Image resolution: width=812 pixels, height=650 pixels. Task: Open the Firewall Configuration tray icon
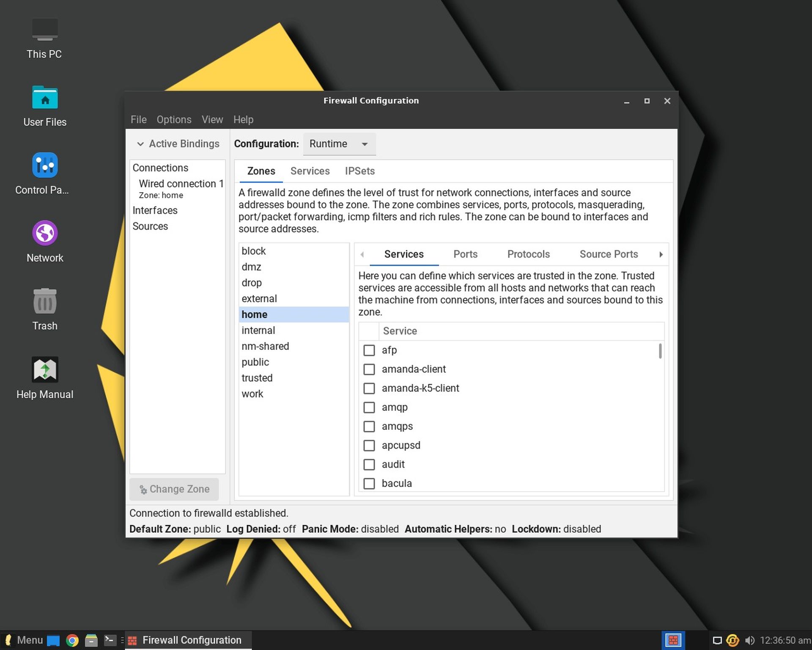[673, 640]
